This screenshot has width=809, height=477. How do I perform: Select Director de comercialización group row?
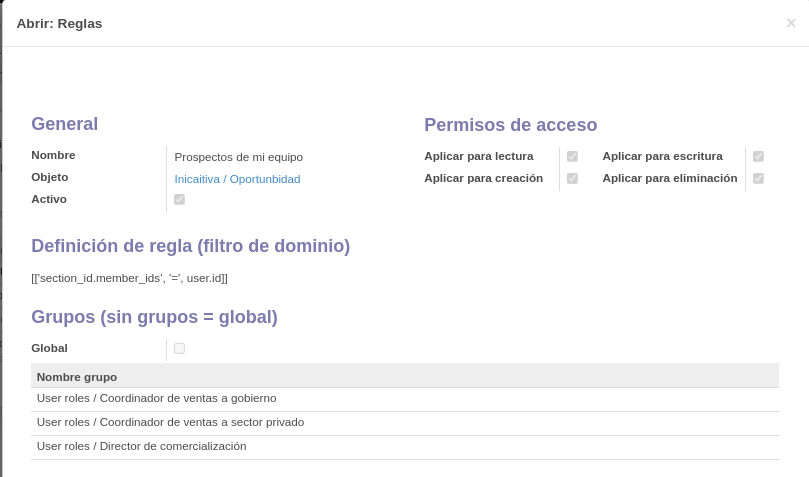point(404,447)
